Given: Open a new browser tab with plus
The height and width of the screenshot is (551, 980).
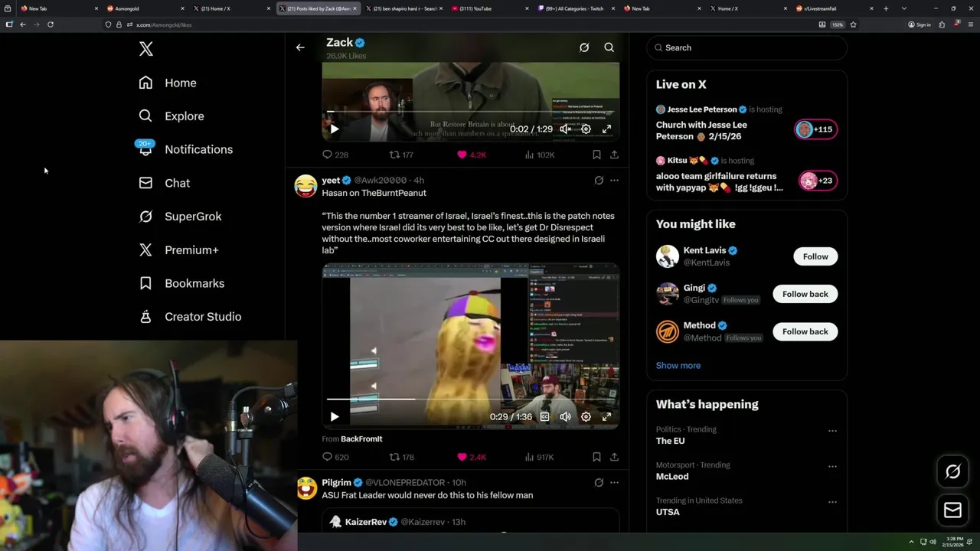Looking at the screenshot, I should pos(886,8).
